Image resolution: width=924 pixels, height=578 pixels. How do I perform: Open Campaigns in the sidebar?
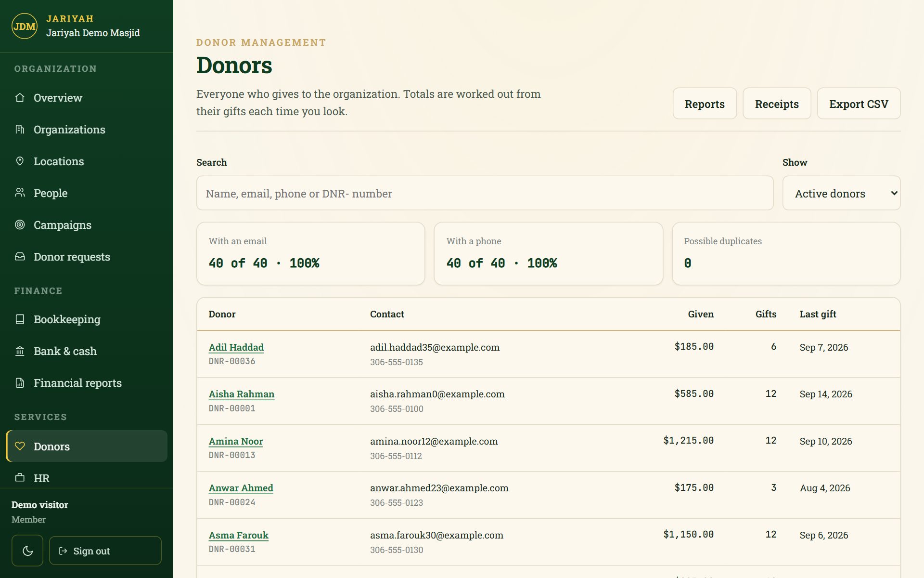tap(87, 225)
